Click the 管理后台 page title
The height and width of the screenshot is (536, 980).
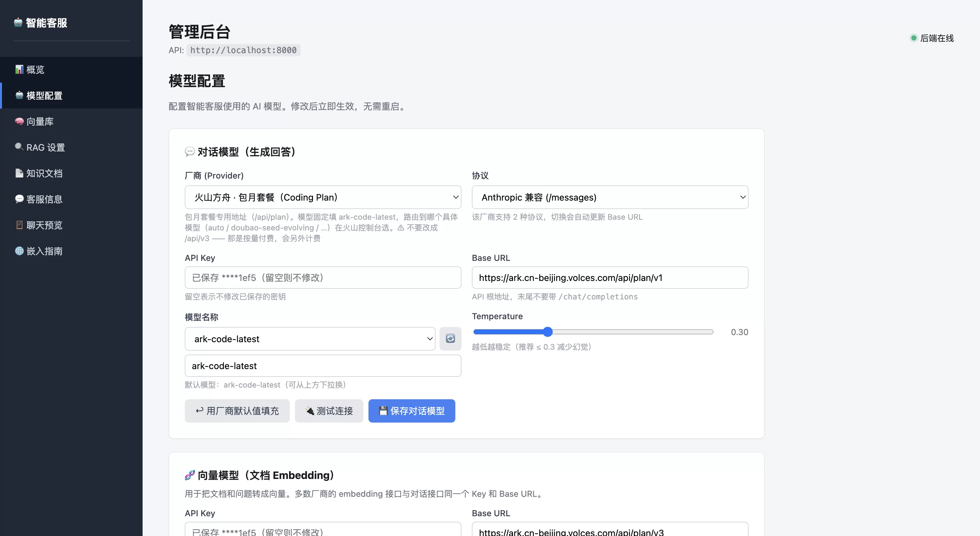pos(199,32)
